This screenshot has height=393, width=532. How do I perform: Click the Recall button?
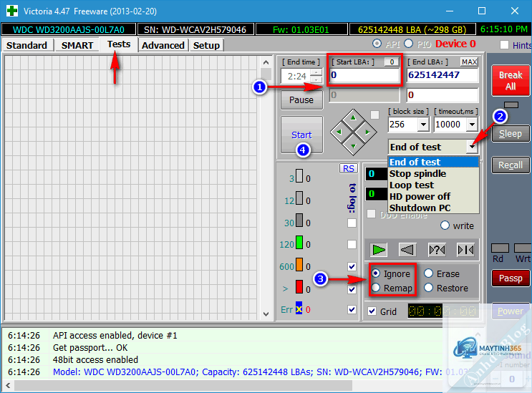pos(511,165)
